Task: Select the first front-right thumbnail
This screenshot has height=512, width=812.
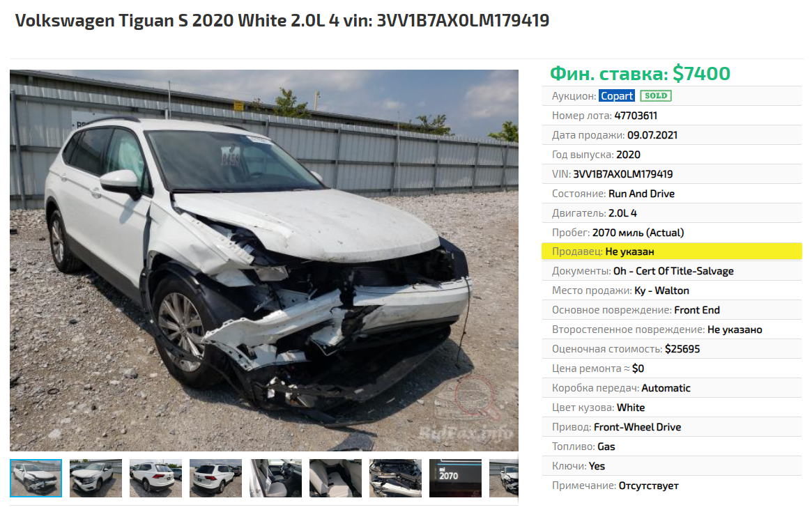Action: (36, 478)
